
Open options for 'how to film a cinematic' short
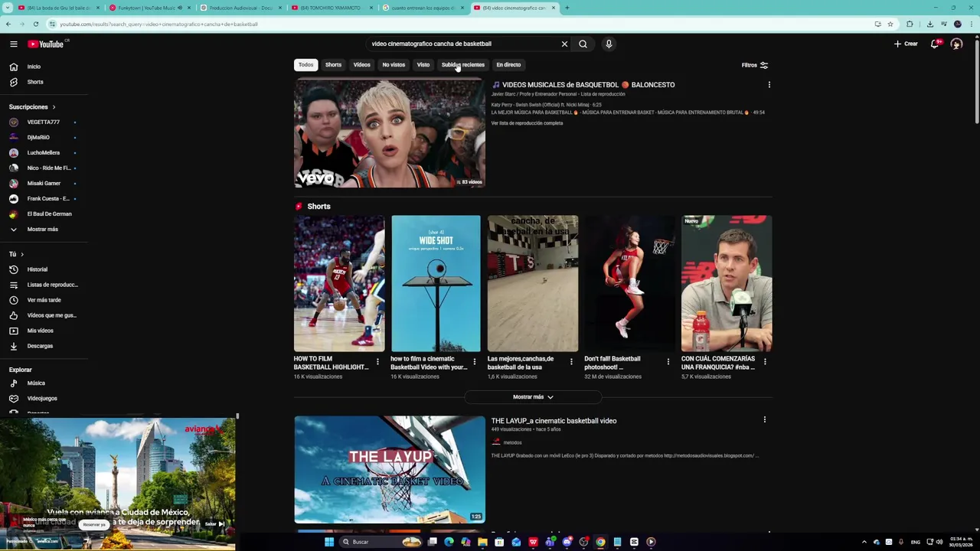tap(474, 361)
